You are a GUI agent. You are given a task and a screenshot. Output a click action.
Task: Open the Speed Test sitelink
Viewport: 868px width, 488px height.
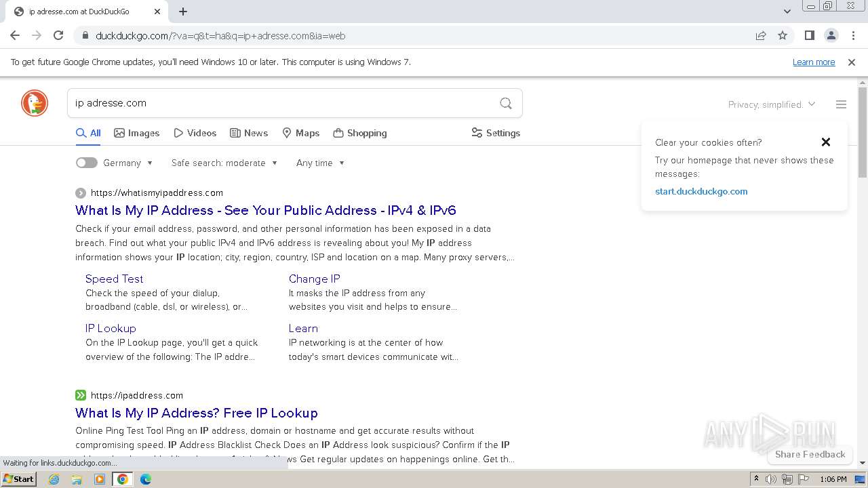coord(114,279)
